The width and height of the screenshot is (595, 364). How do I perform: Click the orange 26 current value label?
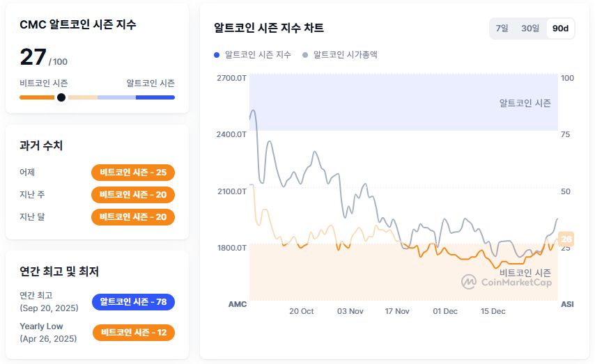(x=566, y=239)
